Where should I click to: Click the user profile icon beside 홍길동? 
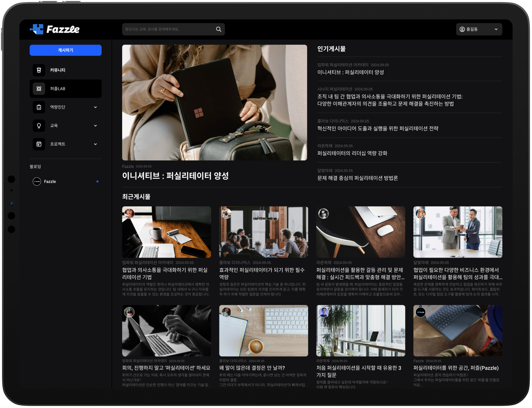462,29
